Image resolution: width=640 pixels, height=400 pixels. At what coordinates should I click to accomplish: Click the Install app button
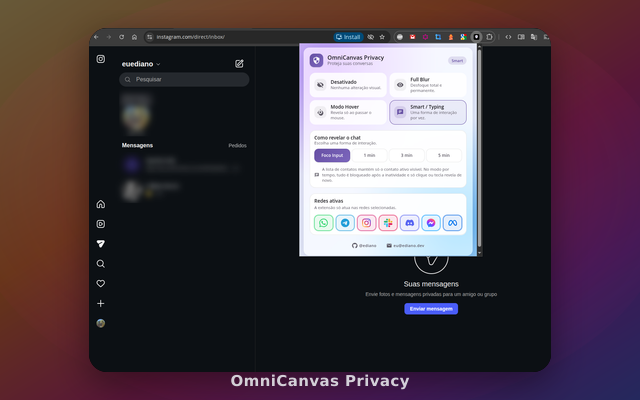348,37
